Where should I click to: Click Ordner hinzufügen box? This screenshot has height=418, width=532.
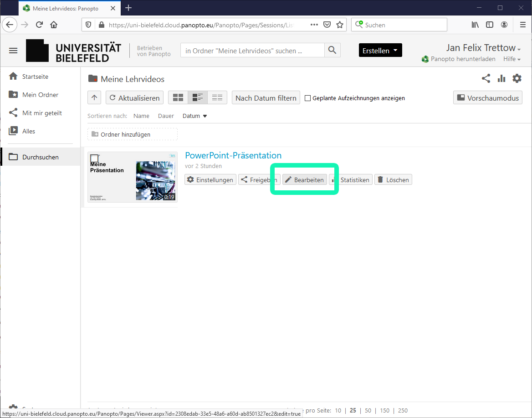click(133, 134)
